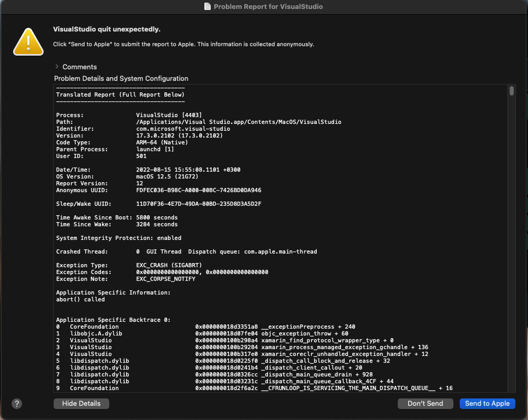Screen dimensions: 528x420
Task: Click frame 5 '_dispatch_call_block_and_release + 32'
Action: (223, 361)
